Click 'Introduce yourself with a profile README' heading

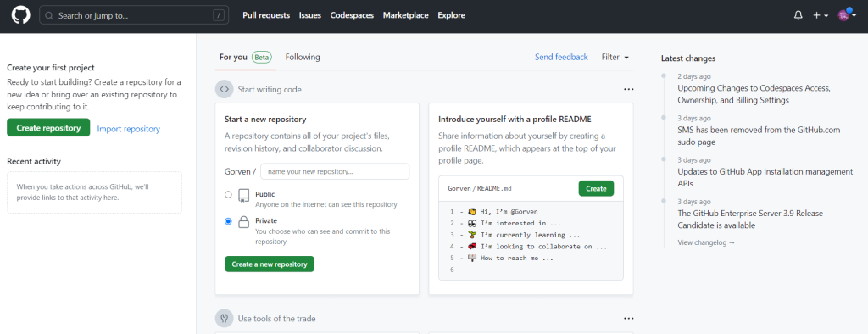515,119
